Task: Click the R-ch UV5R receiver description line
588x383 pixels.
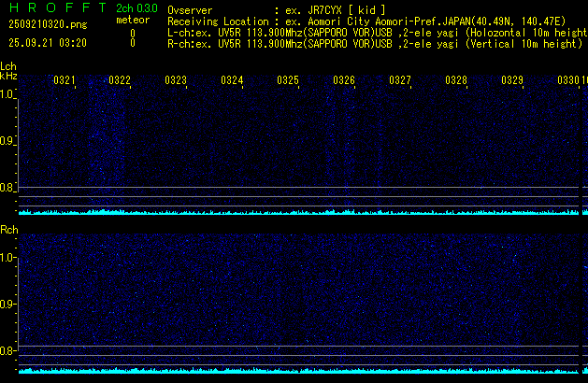Action: 374,43
